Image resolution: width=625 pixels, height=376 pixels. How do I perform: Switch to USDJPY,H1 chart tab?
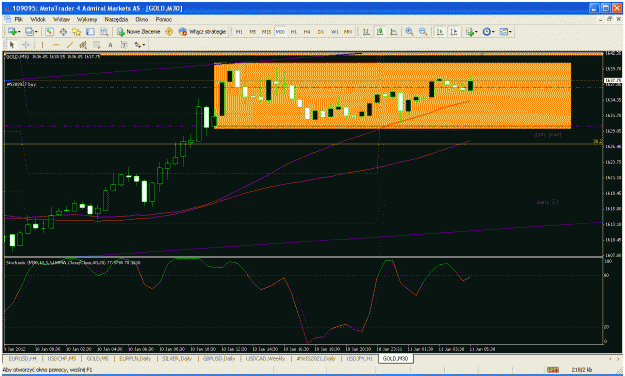[359, 358]
